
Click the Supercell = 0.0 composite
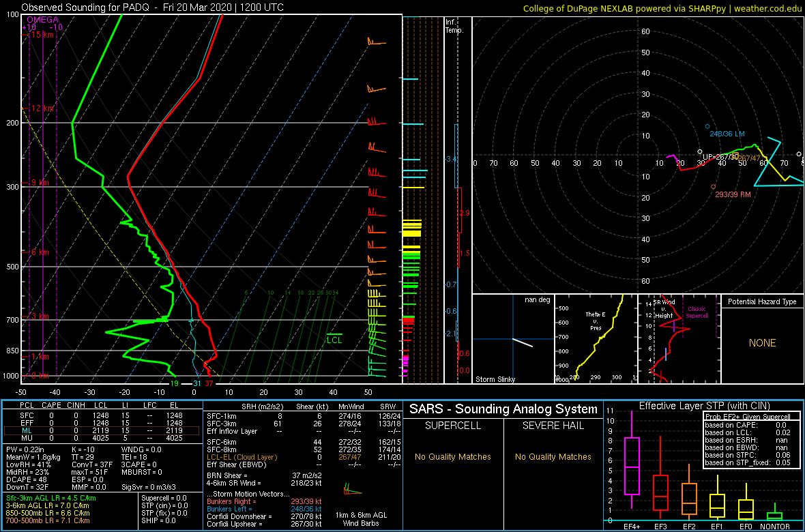point(164,498)
